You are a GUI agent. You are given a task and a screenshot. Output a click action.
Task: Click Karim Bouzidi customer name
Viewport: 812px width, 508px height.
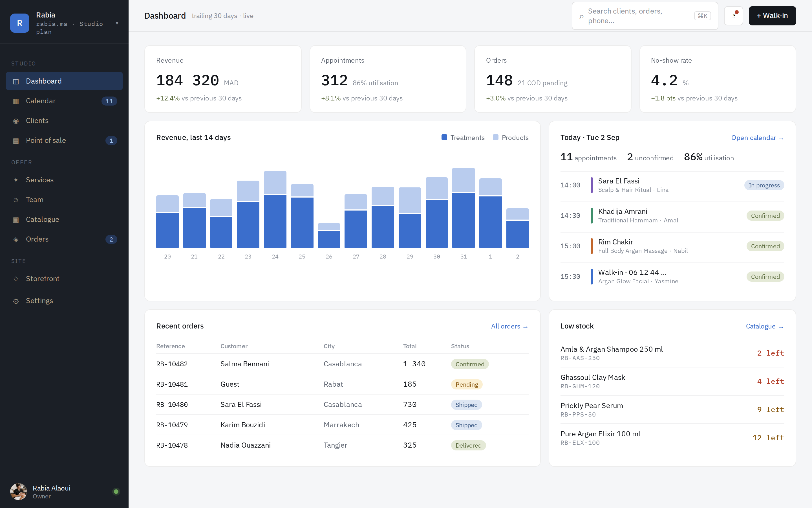242,425
